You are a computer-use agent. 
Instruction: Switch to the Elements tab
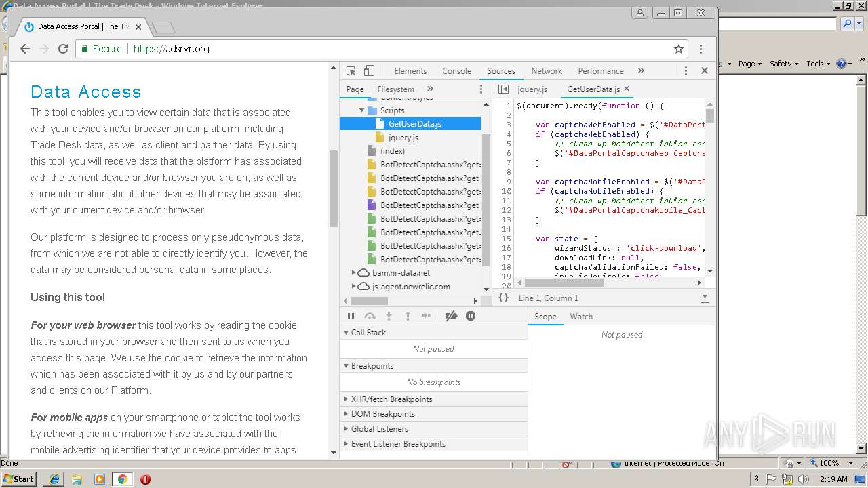[x=410, y=71]
